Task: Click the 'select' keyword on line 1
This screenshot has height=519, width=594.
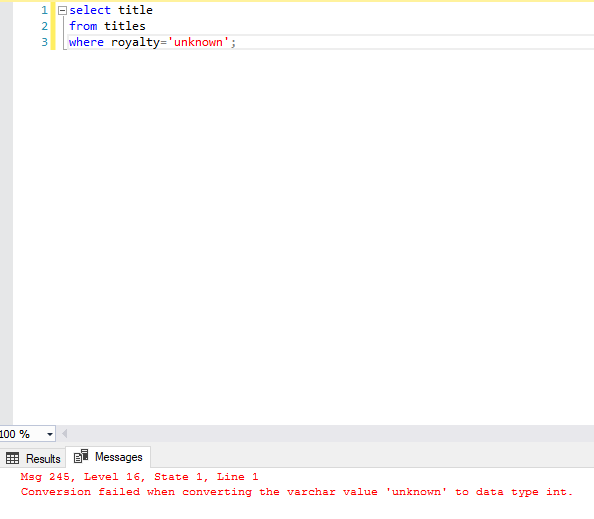Action: 90,10
